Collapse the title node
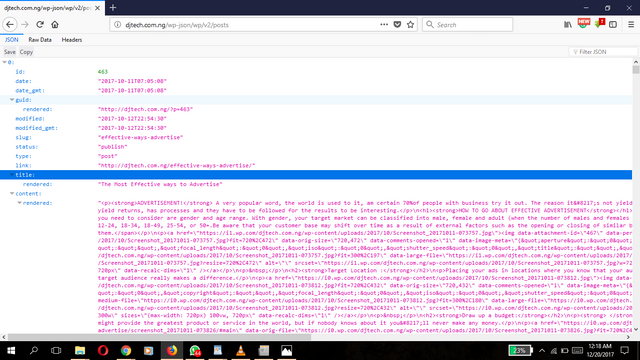This screenshot has height=360, width=640. (x=12, y=175)
